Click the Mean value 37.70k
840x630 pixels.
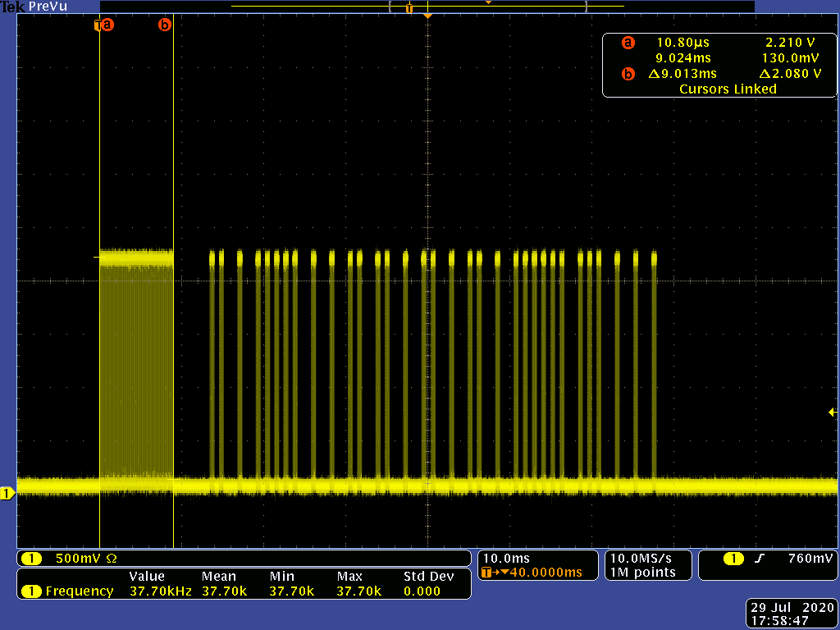225,591
